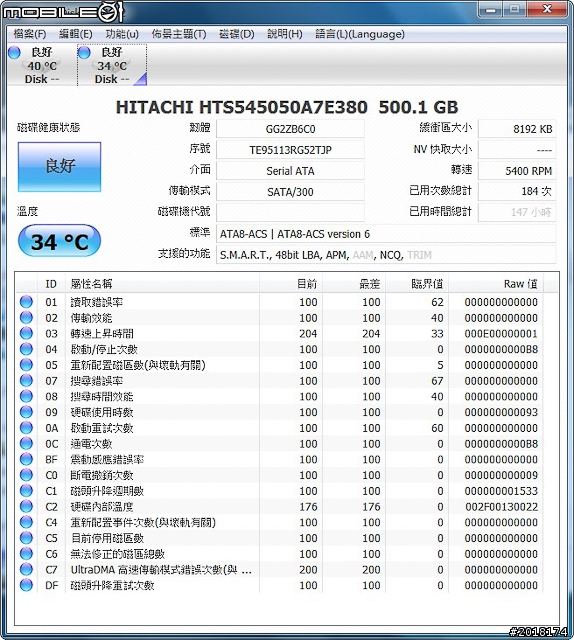
Task: Click status icon of attribute 0C
Action: [x=26, y=443]
